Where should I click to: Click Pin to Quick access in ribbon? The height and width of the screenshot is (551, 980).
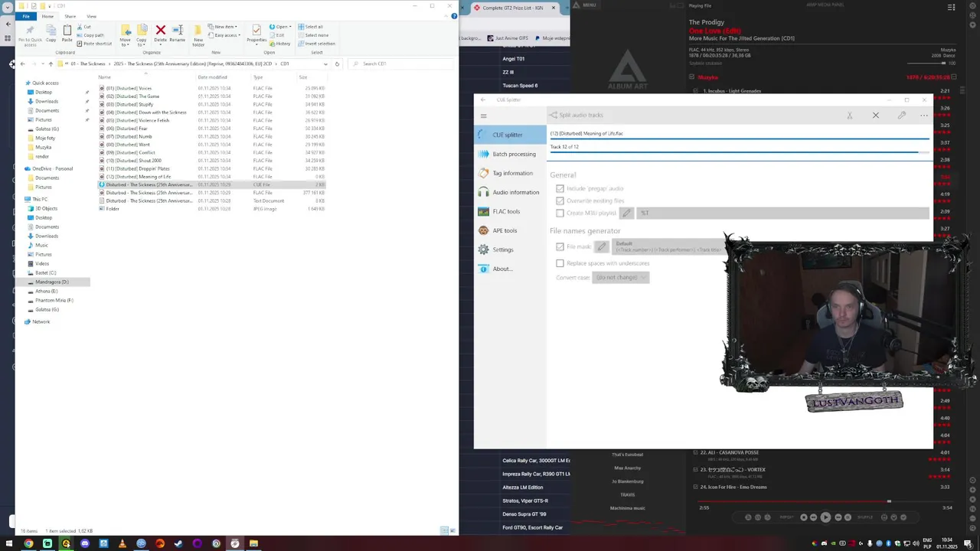click(x=30, y=35)
